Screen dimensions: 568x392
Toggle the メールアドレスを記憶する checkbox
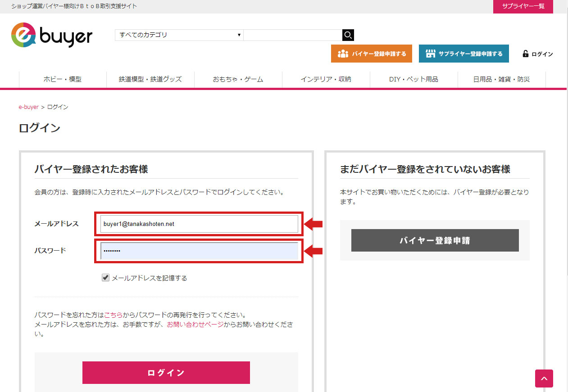point(105,278)
